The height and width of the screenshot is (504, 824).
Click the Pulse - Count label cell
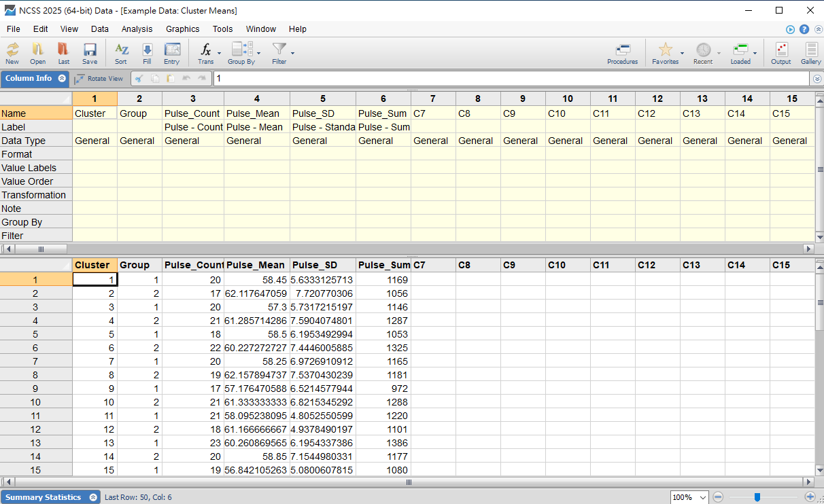[x=193, y=127]
